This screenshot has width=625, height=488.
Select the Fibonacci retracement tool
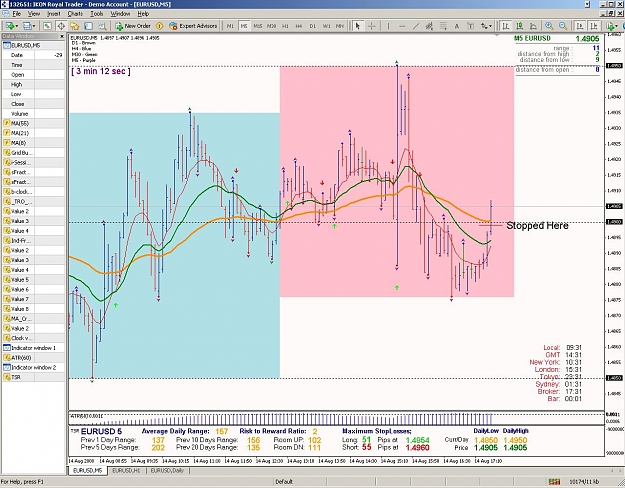click(443, 26)
